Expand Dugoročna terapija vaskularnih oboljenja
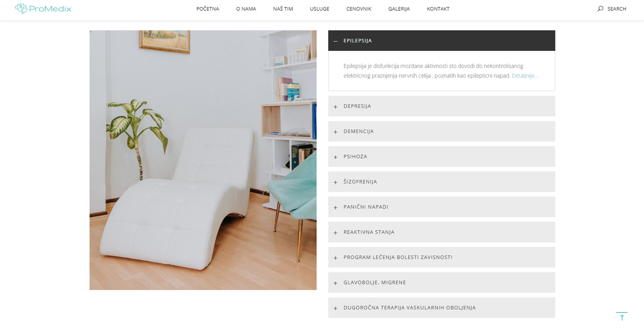Screen dimensions: 644x328 (x=441, y=308)
